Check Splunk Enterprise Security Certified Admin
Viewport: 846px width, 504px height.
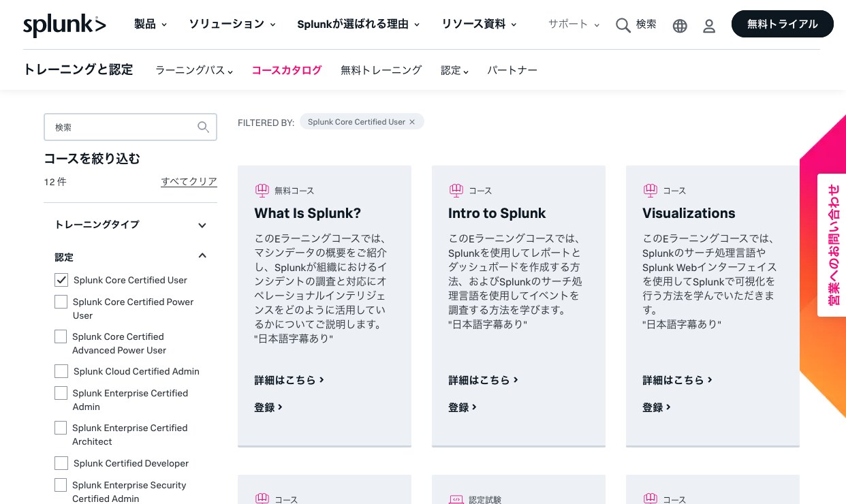(x=61, y=485)
